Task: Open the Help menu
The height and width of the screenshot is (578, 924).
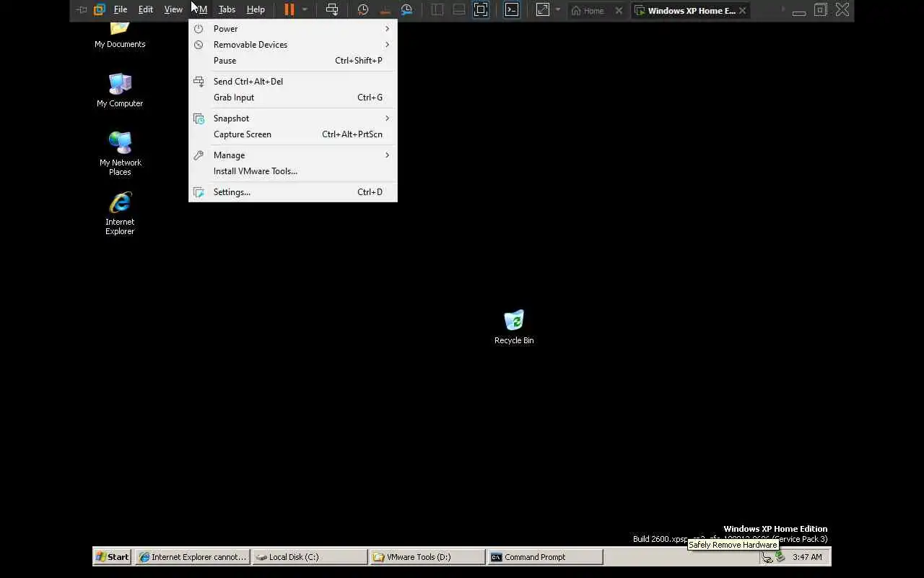Action: click(x=256, y=9)
